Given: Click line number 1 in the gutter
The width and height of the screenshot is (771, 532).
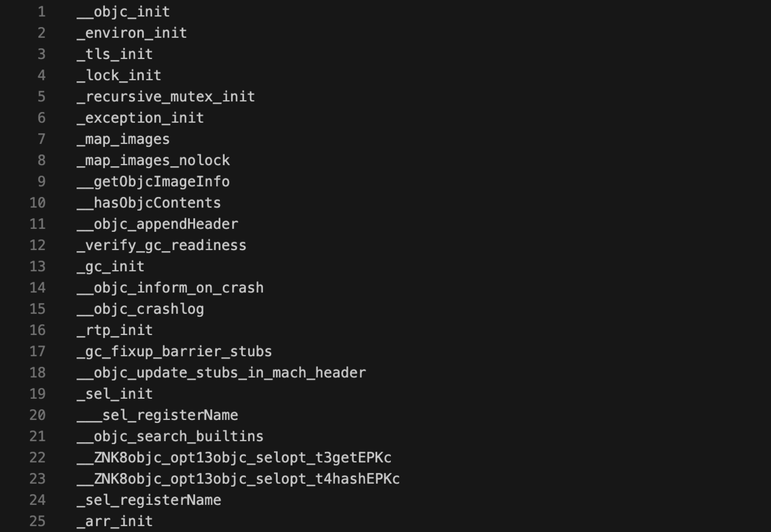Looking at the screenshot, I should (41, 11).
